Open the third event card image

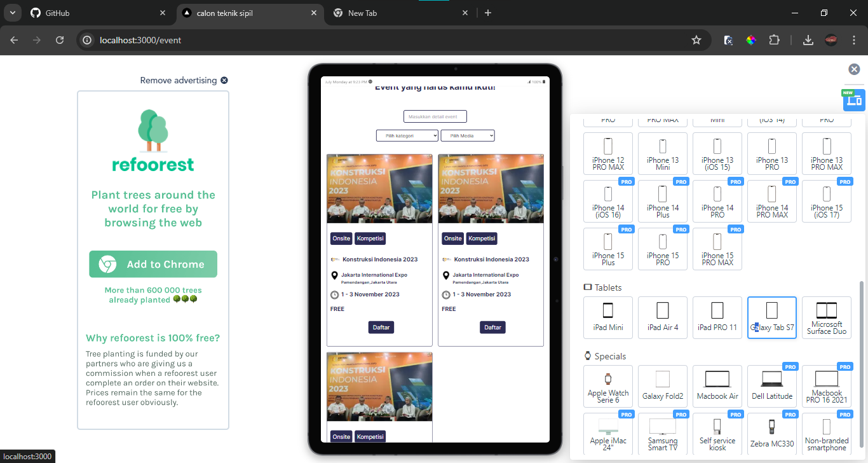(x=379, y=387)
